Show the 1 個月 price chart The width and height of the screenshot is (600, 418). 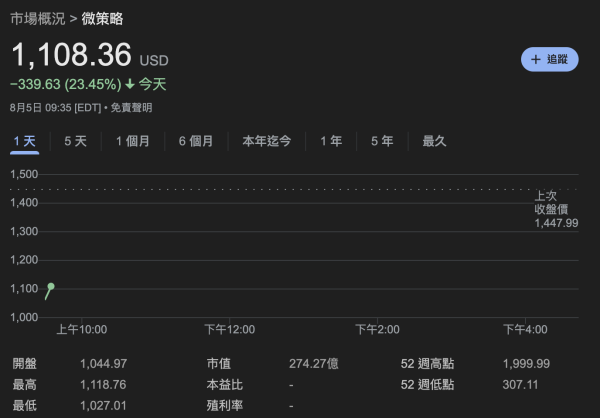(x=132, y=141)
